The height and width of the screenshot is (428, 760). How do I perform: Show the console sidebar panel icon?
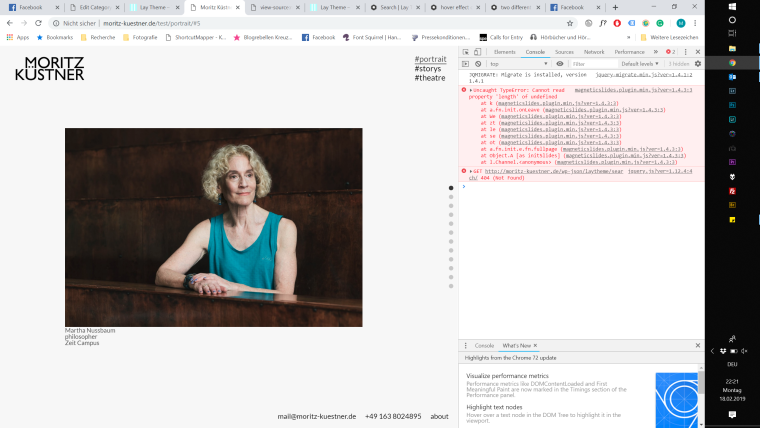pyautogui.click(x=465, y=63)
